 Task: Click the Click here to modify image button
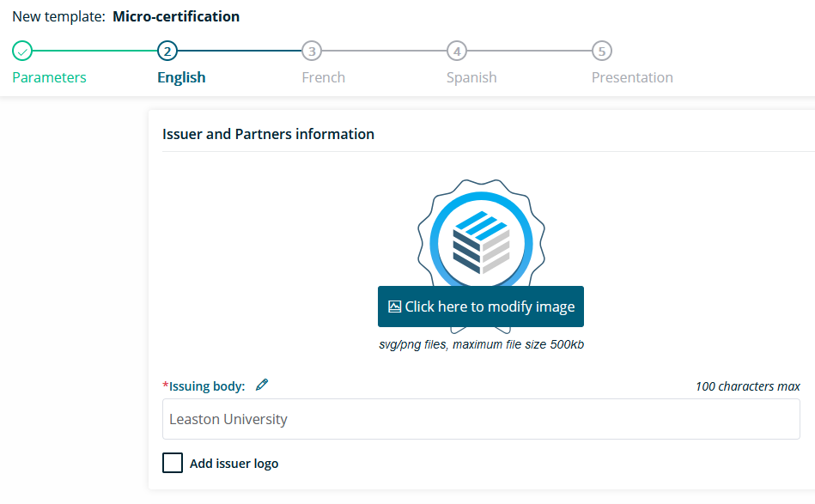pos(480,306)
